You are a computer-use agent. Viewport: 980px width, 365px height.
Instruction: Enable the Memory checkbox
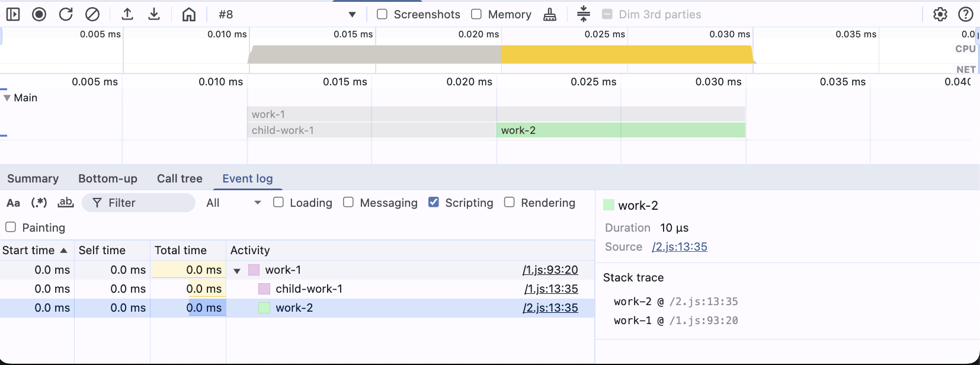pyautogui.click(x=476, y=14)
